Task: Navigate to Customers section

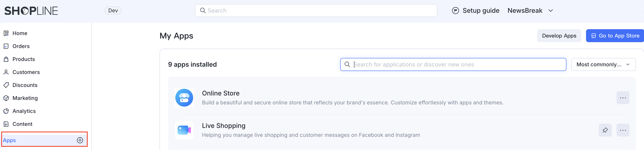Action: tap(26, 72)
